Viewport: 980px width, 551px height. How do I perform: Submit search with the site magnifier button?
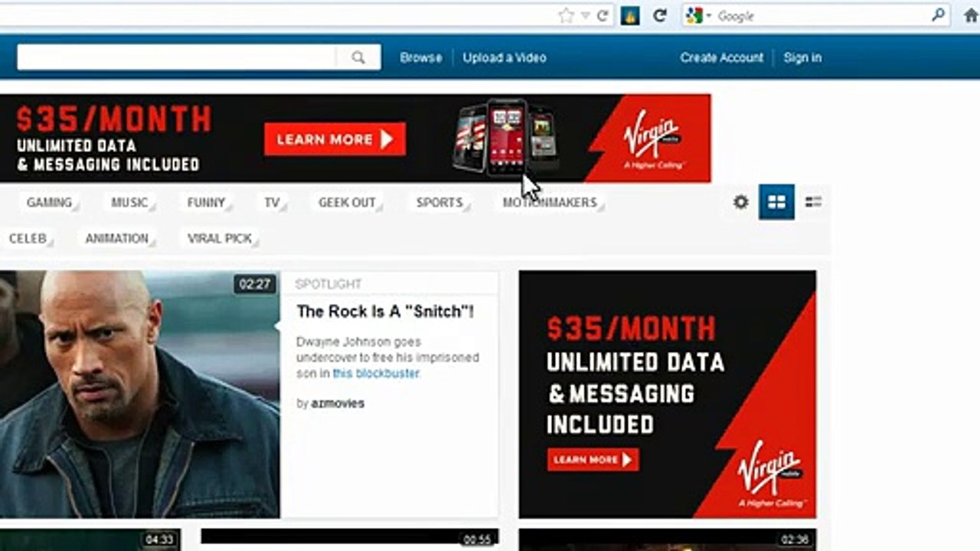358,57
